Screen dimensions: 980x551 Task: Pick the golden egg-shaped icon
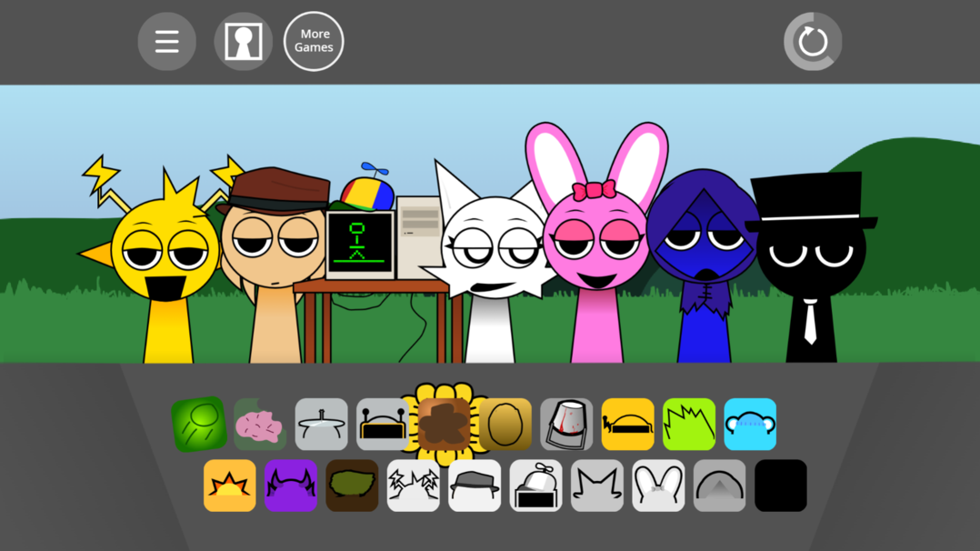505,424
